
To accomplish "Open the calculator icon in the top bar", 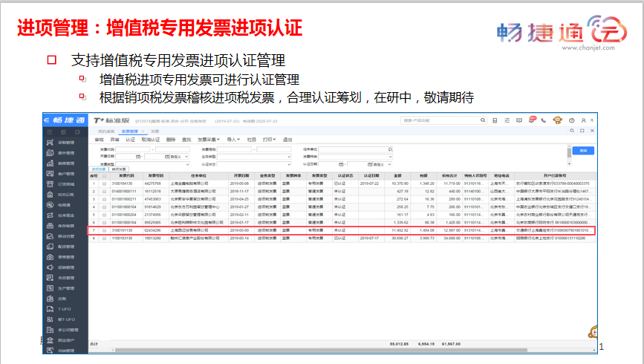I will 495,120.
